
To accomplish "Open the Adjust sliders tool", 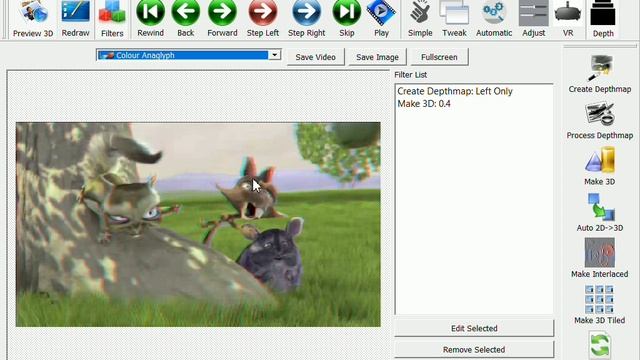I will [533, 19].
